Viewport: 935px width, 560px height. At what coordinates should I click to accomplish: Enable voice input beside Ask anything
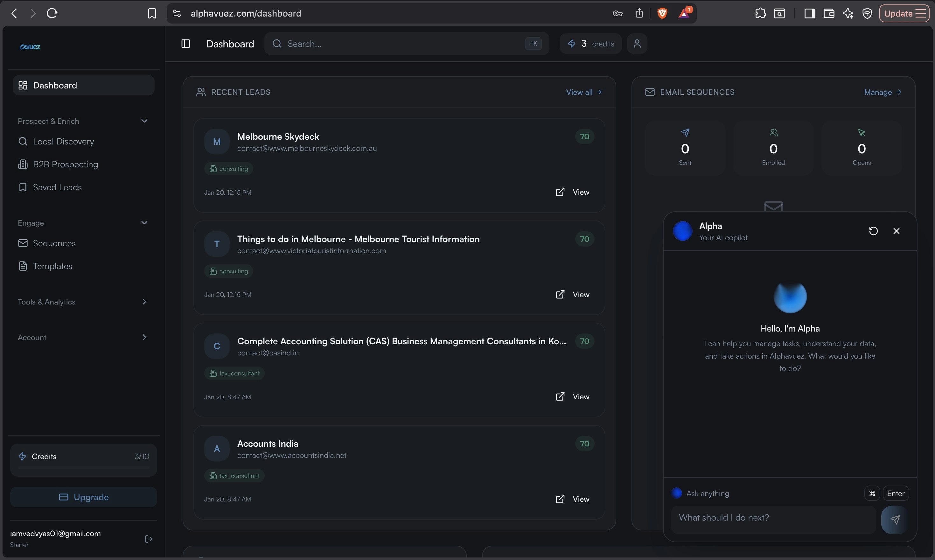[676, 493]
